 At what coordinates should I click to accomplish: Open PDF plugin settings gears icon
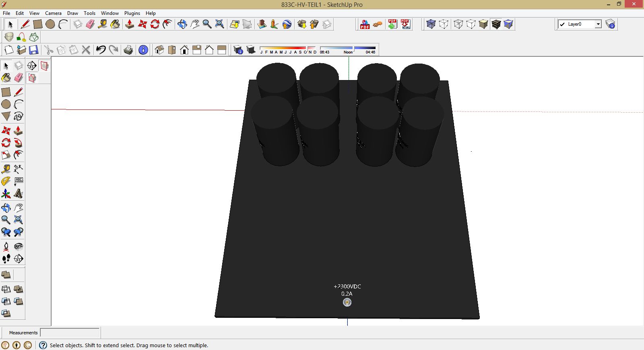point(378,24)
